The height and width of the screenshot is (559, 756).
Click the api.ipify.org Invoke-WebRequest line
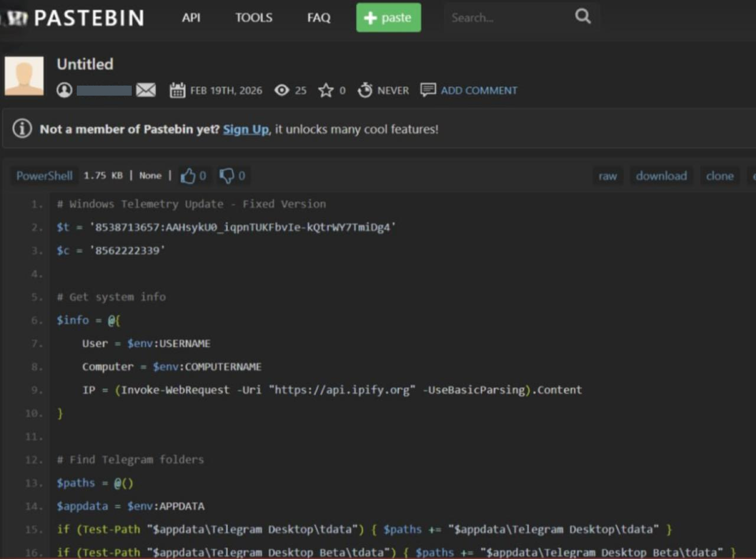coord(332,390)
